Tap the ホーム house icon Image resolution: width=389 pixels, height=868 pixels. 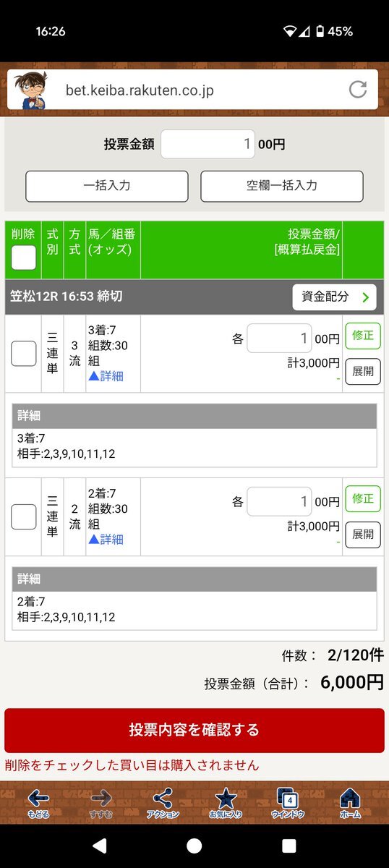(x=351, y=798)
